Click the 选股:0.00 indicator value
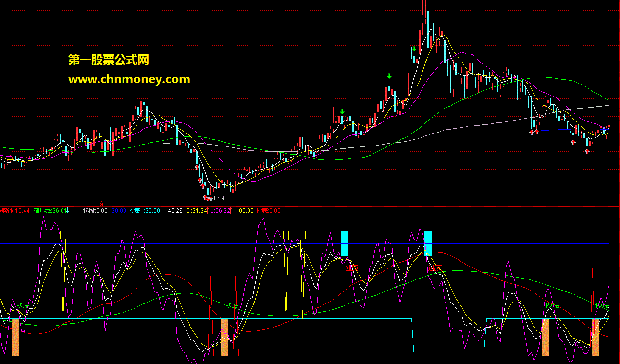Image resolution: width=620 pixels, height=364 pixels. [x=95, y=210]
